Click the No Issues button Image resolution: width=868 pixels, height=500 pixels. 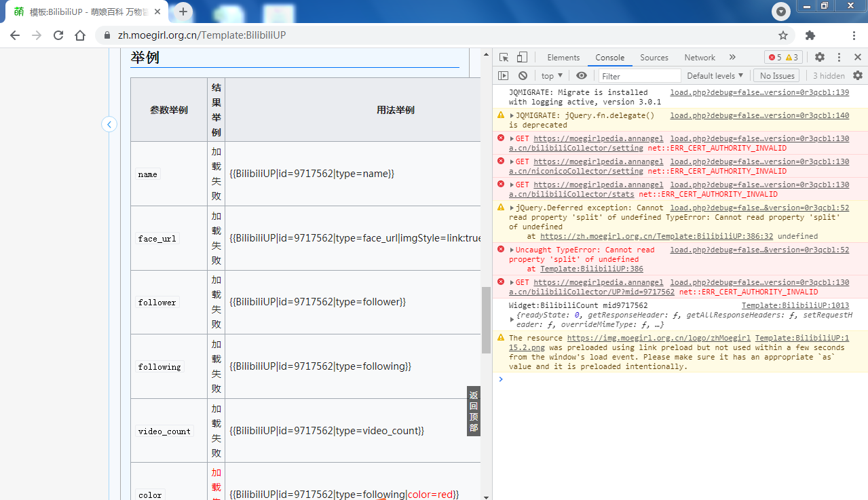click(x=777, y=76)
